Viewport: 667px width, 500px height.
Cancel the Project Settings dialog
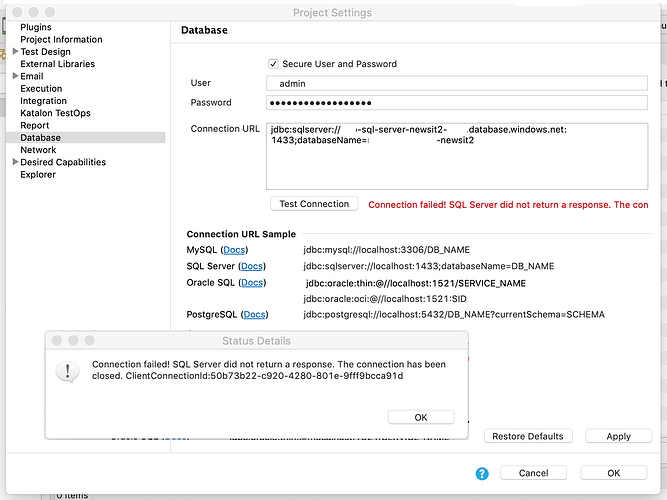[533, 473]
